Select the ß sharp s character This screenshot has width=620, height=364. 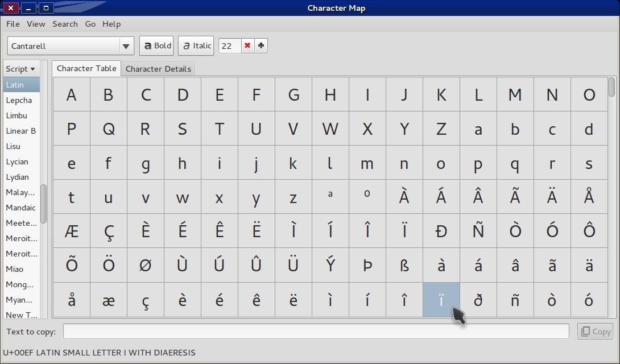pyautogui.click(x=404, y=265)
